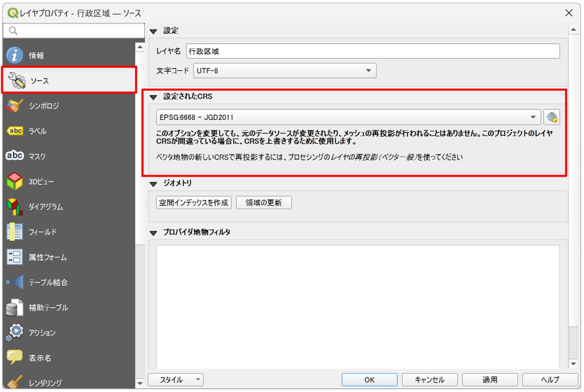Image resolution: width=584 pixels, height=392 pixels.
Task: Open ダイアグラム chart icon
Action: [15, 207]
